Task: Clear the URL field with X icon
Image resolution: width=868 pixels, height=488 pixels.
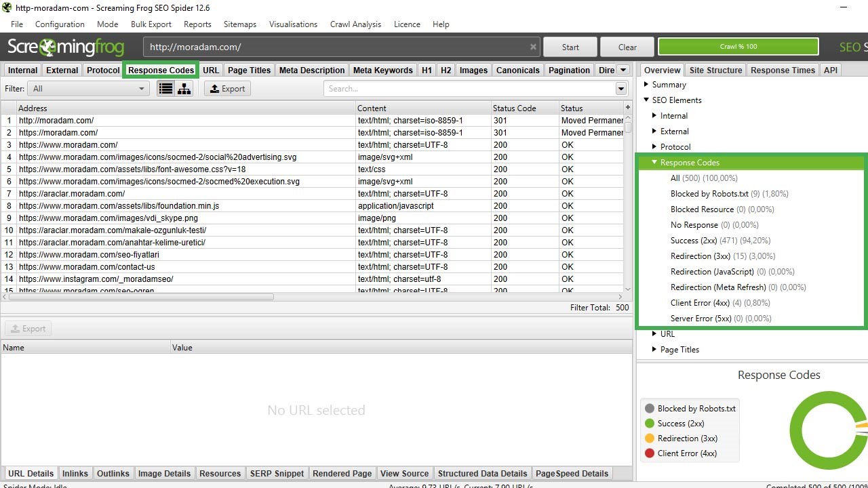Action: click(x=533, y=47)
